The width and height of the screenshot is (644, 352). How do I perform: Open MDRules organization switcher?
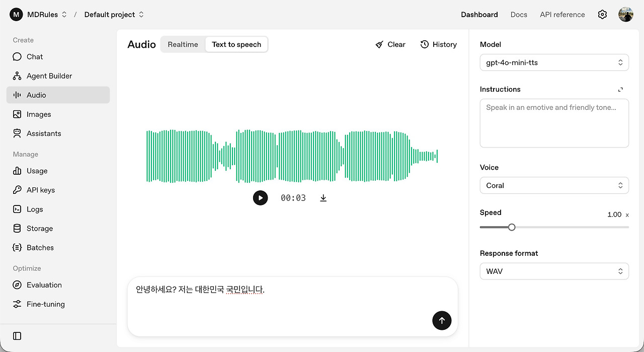(47, 15)
